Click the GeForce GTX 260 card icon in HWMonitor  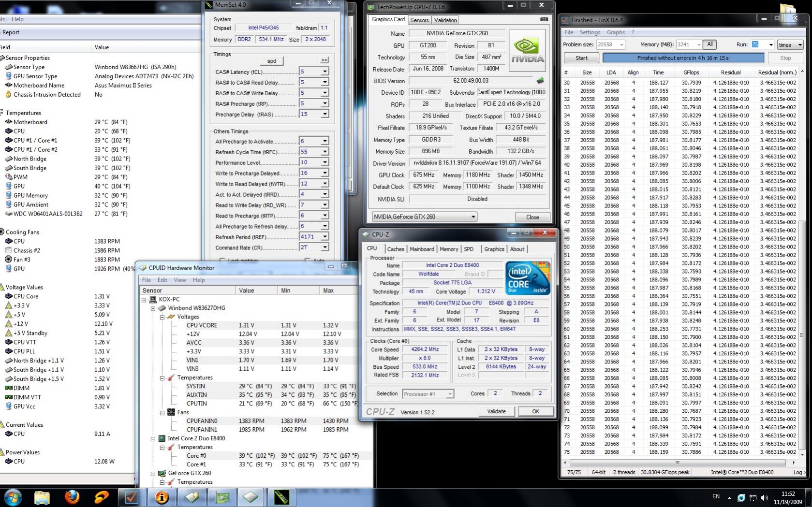pyautogui.click(x=162, y=473)
